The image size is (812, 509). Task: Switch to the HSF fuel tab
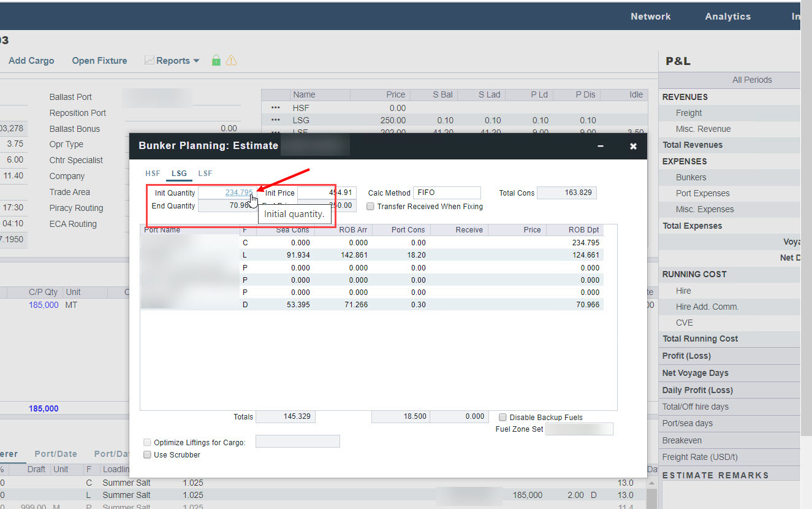153,174
